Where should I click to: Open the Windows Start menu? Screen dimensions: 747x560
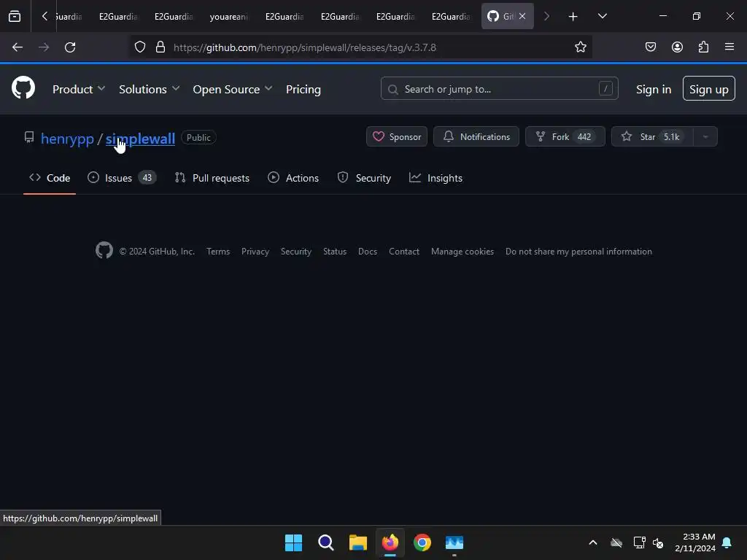click(x=293, y=542)
